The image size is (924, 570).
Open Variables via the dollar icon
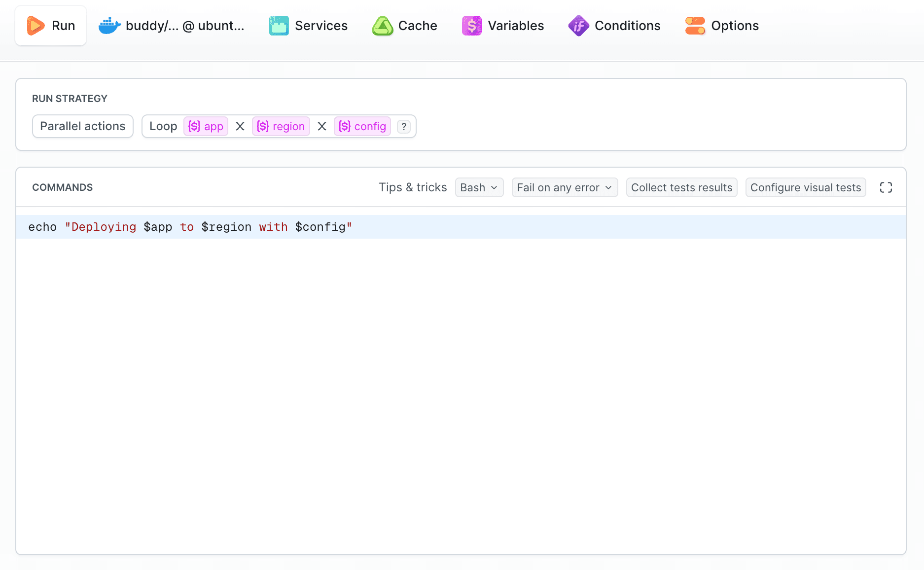click(x=471, y=25)
